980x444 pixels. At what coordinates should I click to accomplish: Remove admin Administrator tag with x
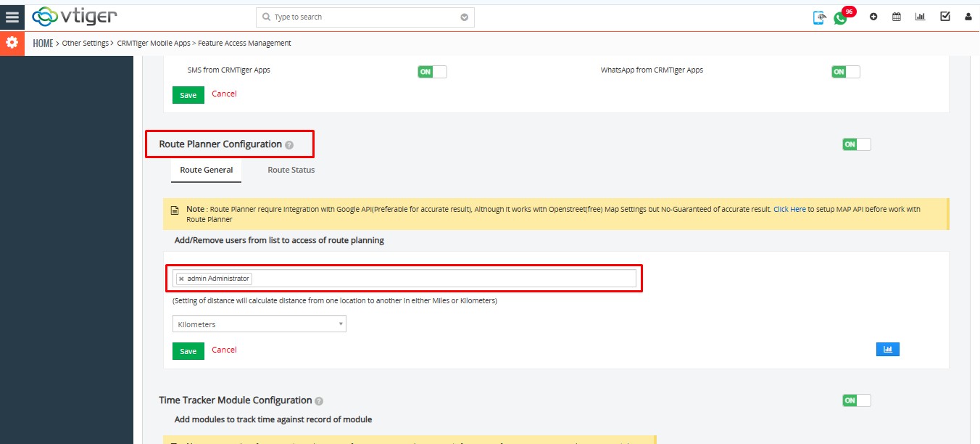[181, 279]
